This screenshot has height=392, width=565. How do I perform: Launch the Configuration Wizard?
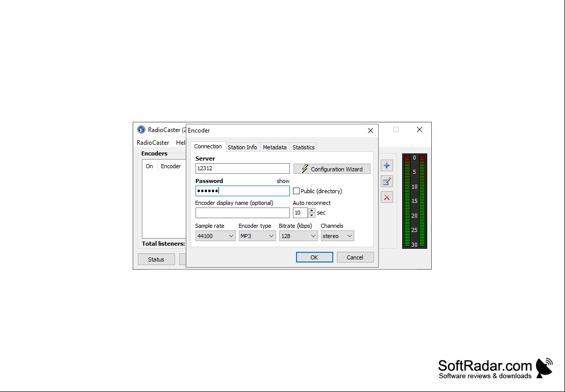pos(332,169)
